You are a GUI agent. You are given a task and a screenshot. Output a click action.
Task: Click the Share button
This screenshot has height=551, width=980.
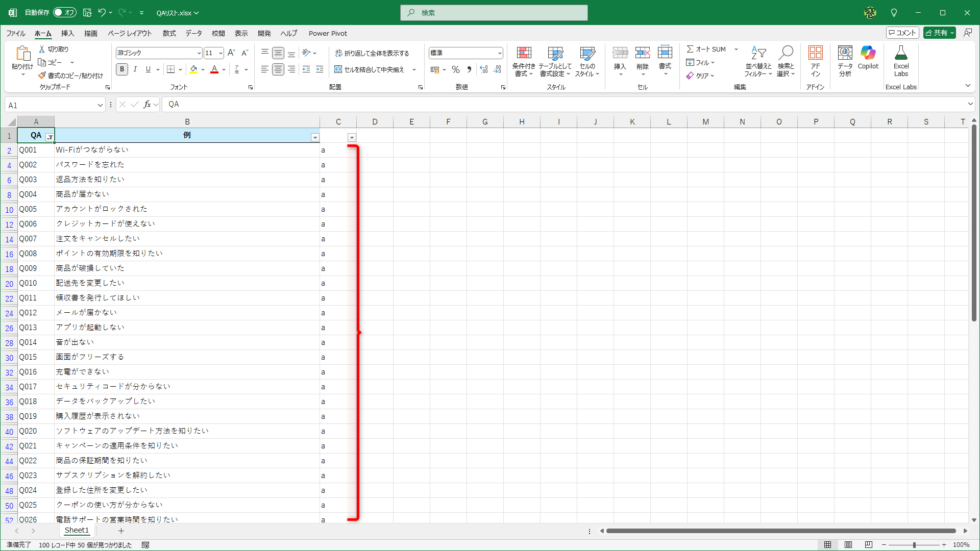click(x=936, y=33)
